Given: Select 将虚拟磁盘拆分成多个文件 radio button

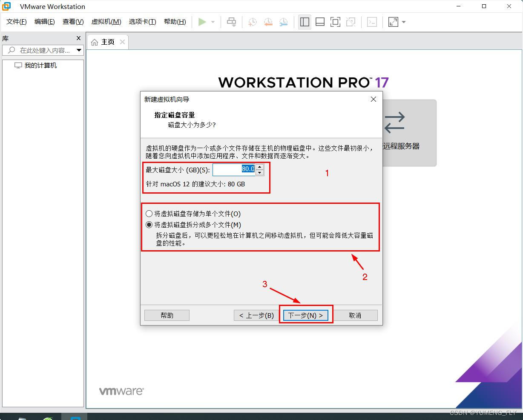Looking at the screenshot, I should tap(149, 225).
